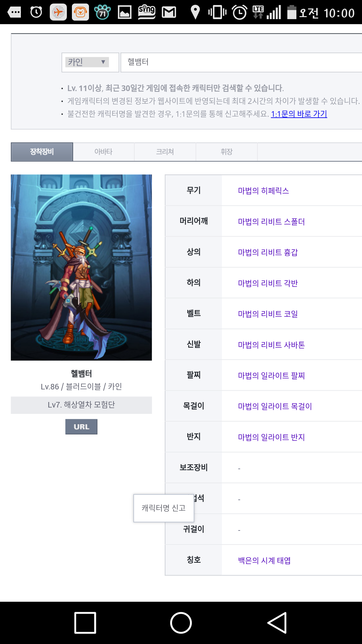
Task: Open the 카인 server dropdown
Action: (87, 62)
